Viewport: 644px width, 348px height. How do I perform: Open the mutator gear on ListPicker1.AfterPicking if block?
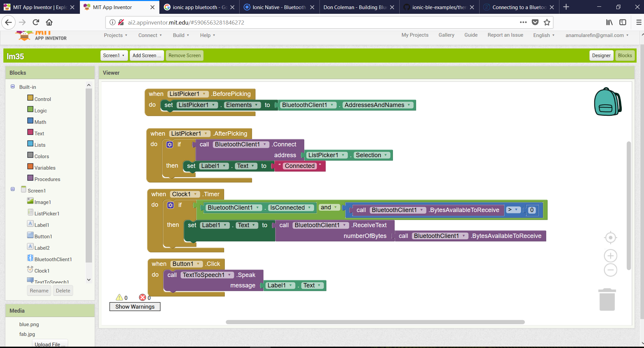pos(170,144)
